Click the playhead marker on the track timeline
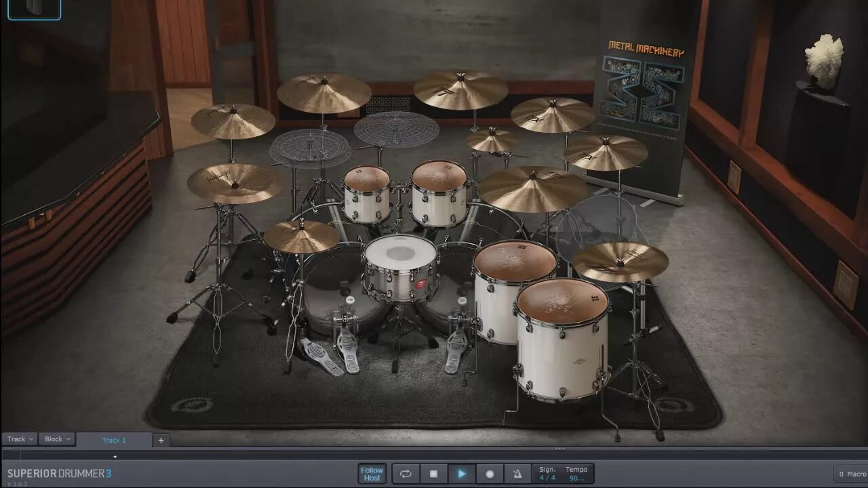The width and height of the screenshot is (868, 488). coord(115,456)
